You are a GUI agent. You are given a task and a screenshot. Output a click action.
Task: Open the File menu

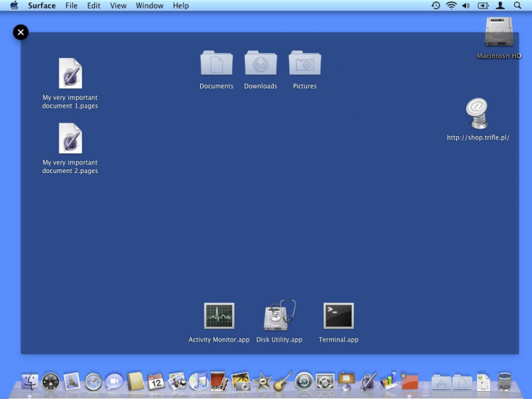[72, 6]
